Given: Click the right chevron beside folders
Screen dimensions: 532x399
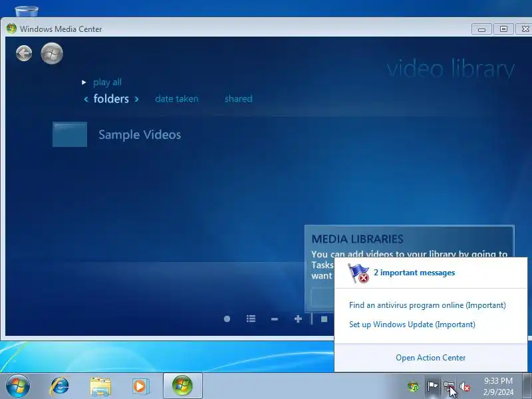Looking at the screenshot, I should 136,99.
